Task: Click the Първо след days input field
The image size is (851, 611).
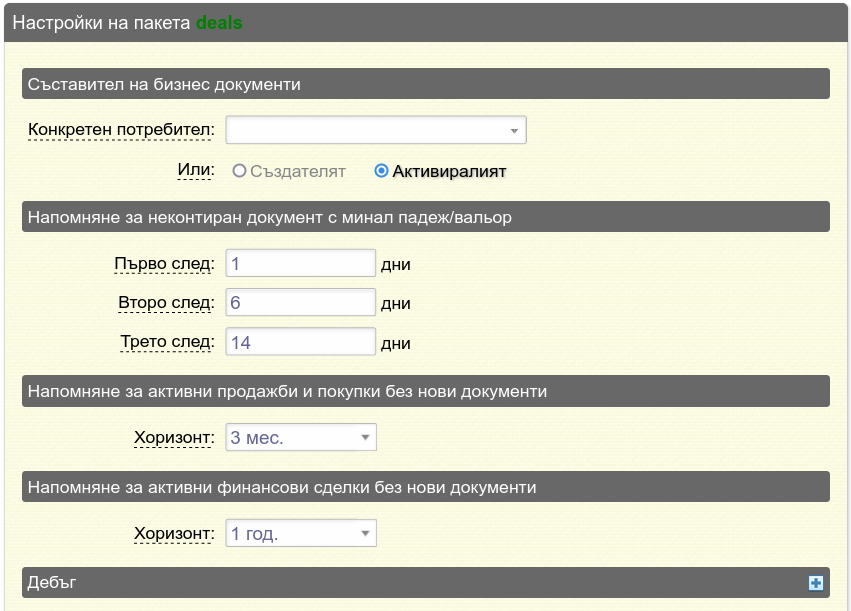Action: 301,263
